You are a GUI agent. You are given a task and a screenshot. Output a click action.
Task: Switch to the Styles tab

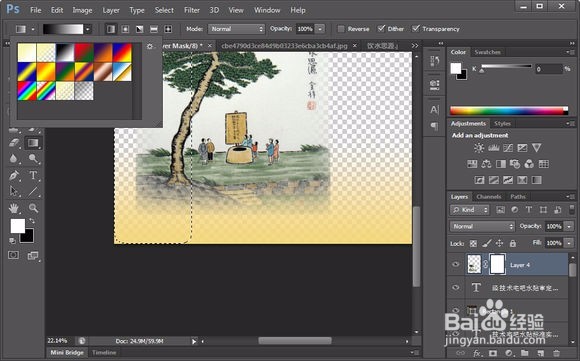coord(502,123)
